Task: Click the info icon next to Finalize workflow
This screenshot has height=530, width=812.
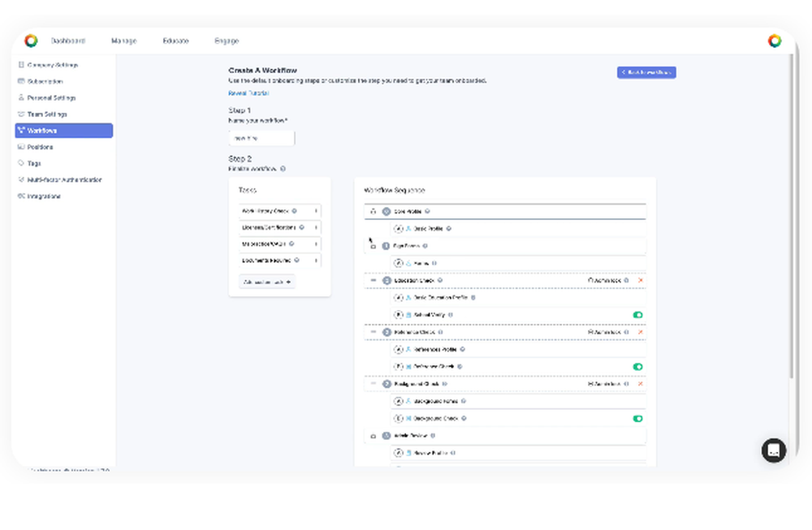Action: (283, 169)
